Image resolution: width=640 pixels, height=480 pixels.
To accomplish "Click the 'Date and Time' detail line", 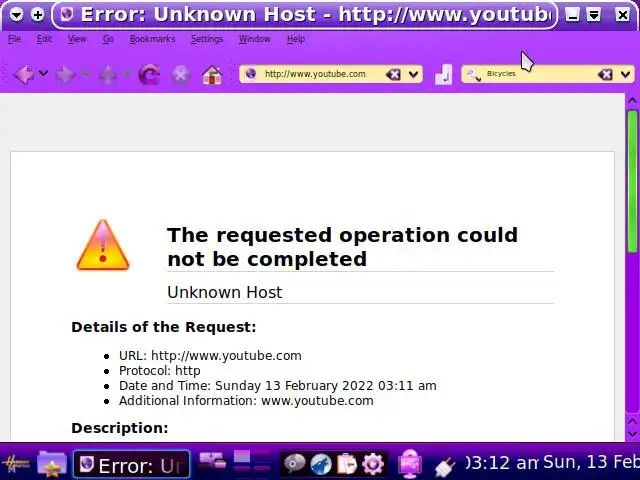I will pos(278,386).
